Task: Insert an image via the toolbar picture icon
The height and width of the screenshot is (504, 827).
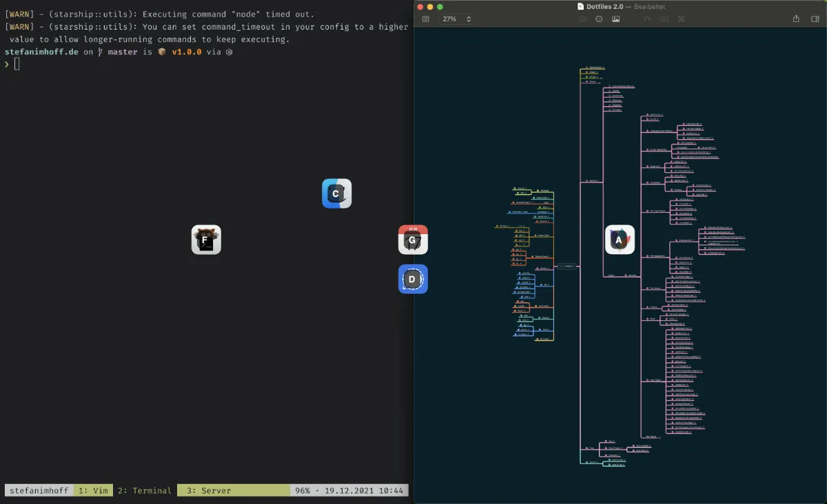Action: click(x=615, y=19)
